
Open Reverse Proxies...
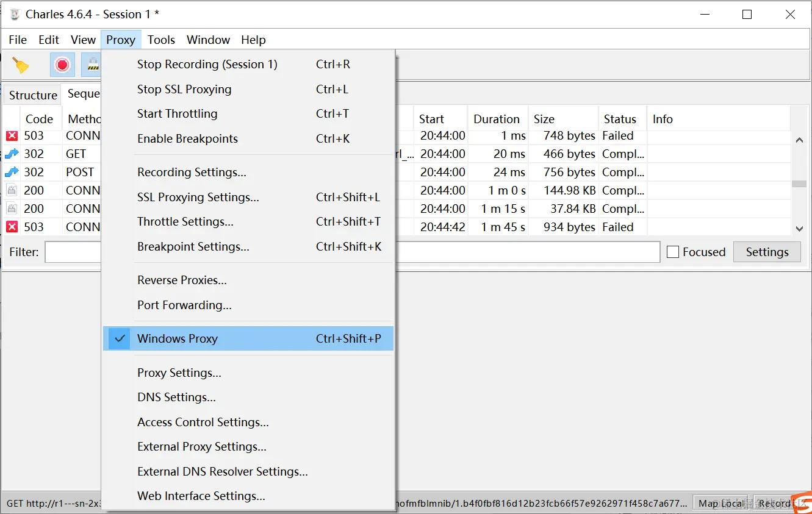point(248,280)
